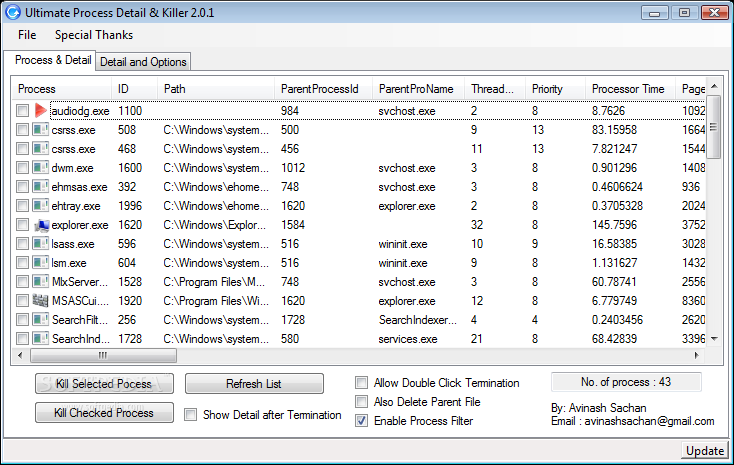
Task: Sort by Processor Time column header
Action: pyautogui.click(x=630, y=89)
